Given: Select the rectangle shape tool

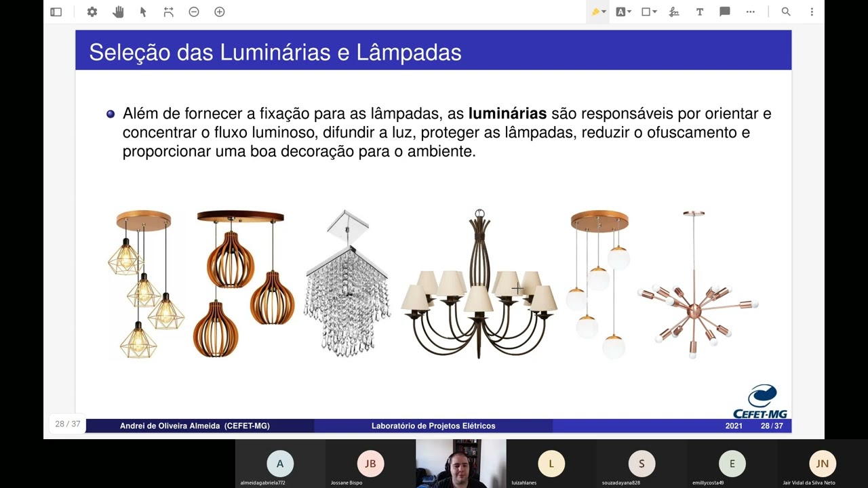Looking at the screenshot, I should click(x=646, y=12).
